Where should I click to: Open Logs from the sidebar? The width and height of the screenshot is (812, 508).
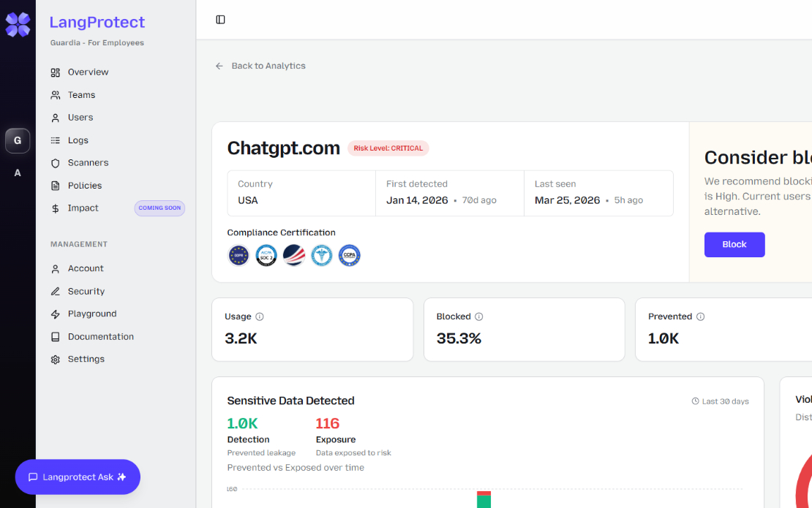click(x=78, y=140)
